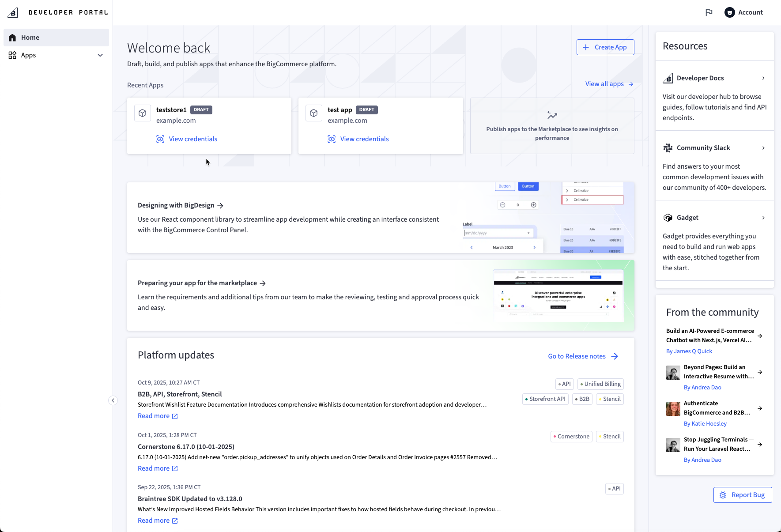The width and height of the screenshot is (781, 532).
Task: Click the Storefront API tag
Action: (545, 399)
